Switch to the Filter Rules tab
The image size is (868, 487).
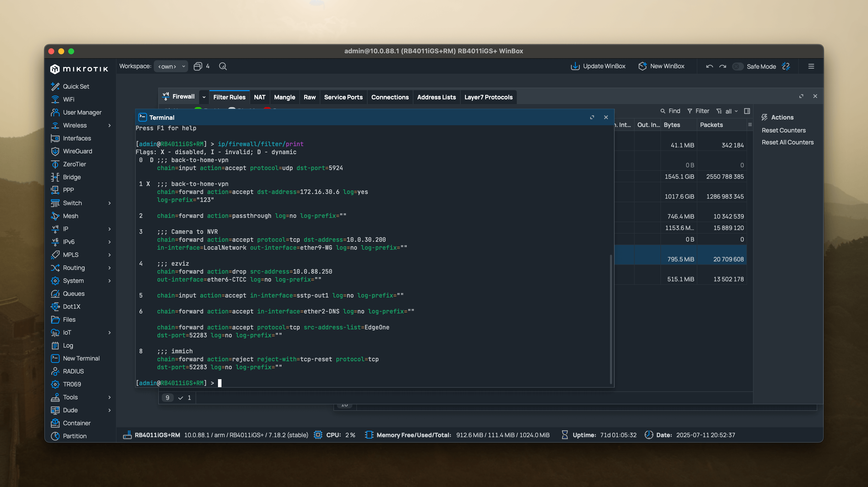[x=229, y=97]
